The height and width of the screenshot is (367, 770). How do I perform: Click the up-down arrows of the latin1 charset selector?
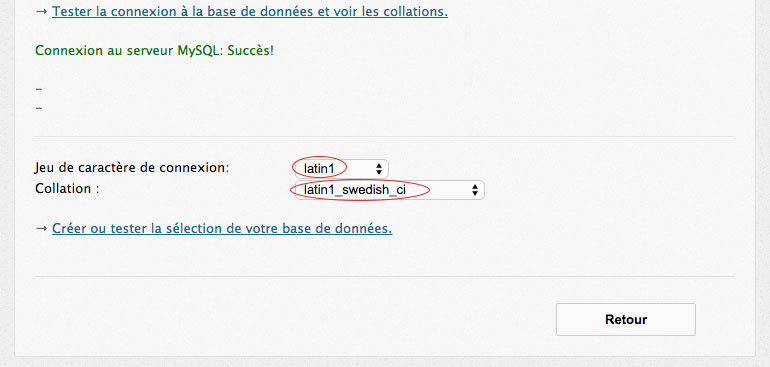point(379,169)
